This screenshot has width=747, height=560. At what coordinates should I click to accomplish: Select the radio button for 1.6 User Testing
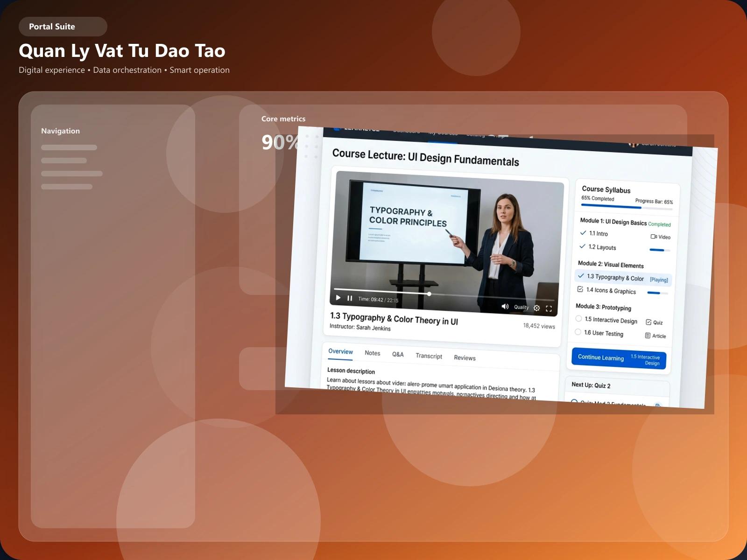tap(578, 332)
